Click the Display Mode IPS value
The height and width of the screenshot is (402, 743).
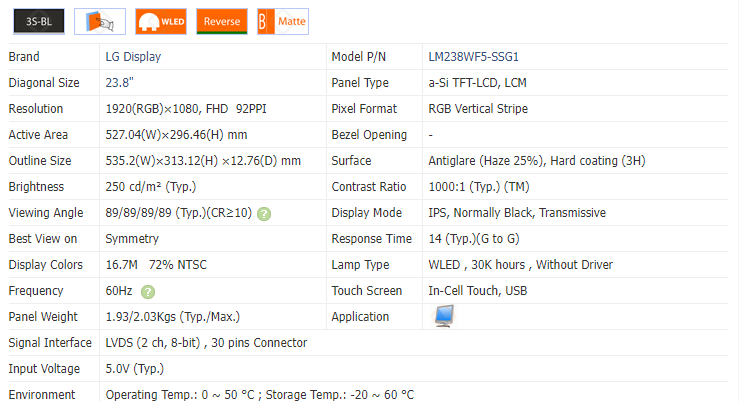pos(517,213)
